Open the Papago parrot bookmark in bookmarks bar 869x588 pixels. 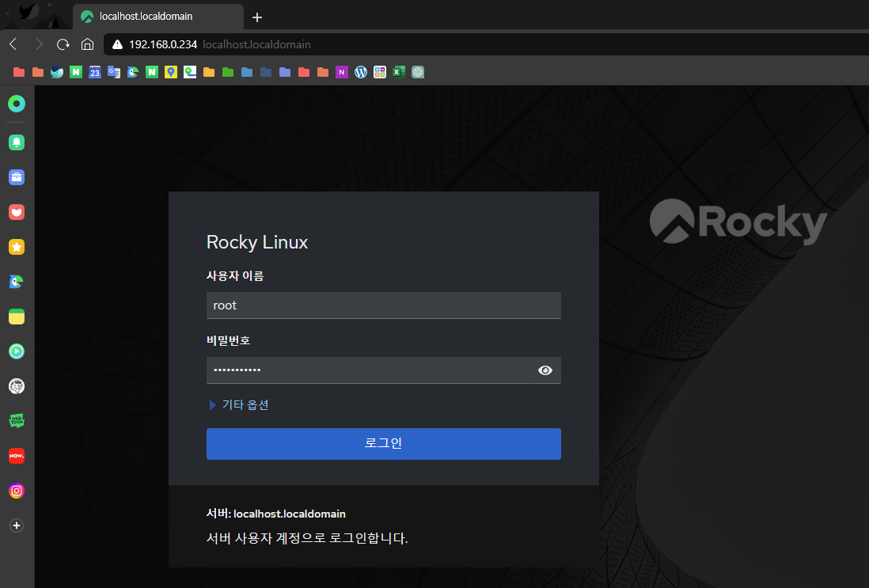point(132,72)
